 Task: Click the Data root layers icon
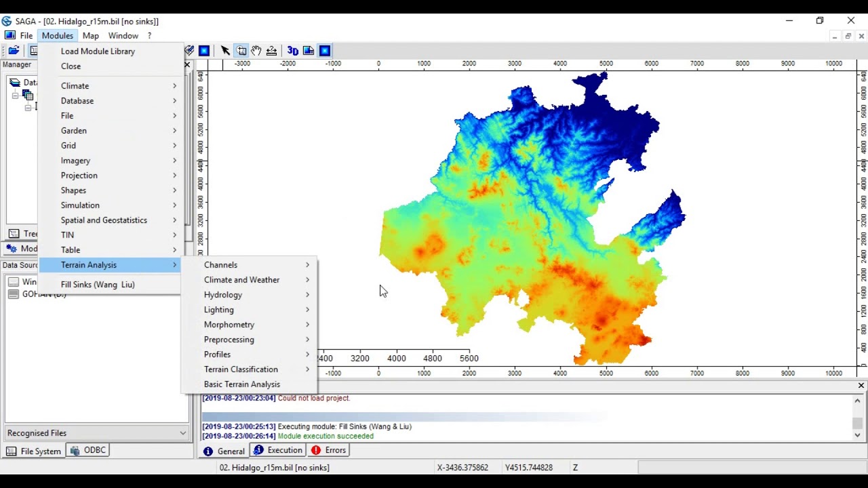coord(15,83)
